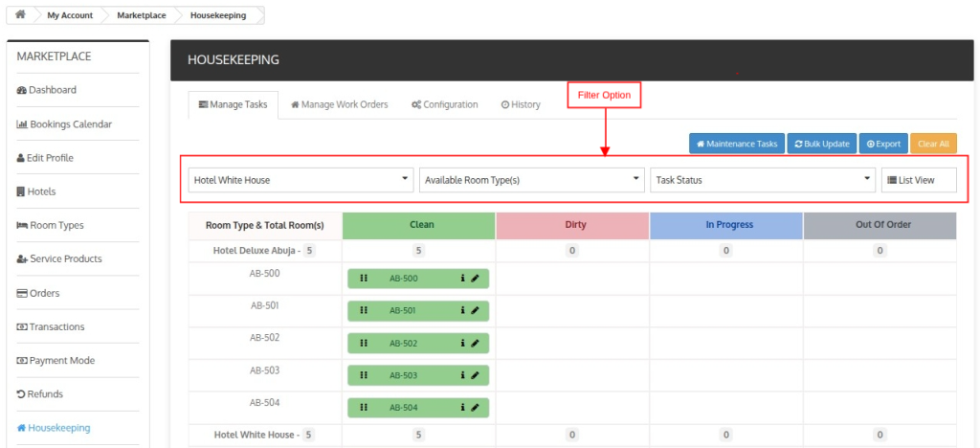The width and height of the screenshot is (980, 448).
Task: Click the drag handle icon on AB-504 card
Action: [x=364, y=408]
